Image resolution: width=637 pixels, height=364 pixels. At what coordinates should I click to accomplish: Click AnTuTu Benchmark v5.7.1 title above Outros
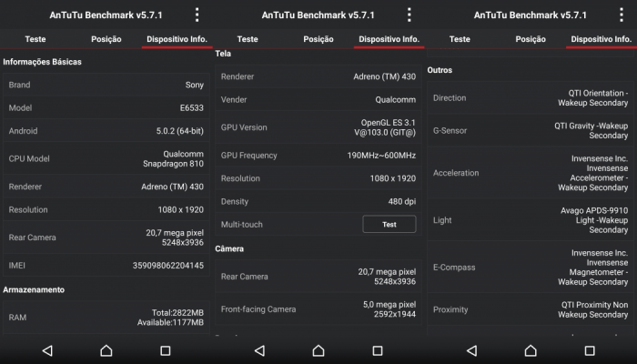coord(531,15)
